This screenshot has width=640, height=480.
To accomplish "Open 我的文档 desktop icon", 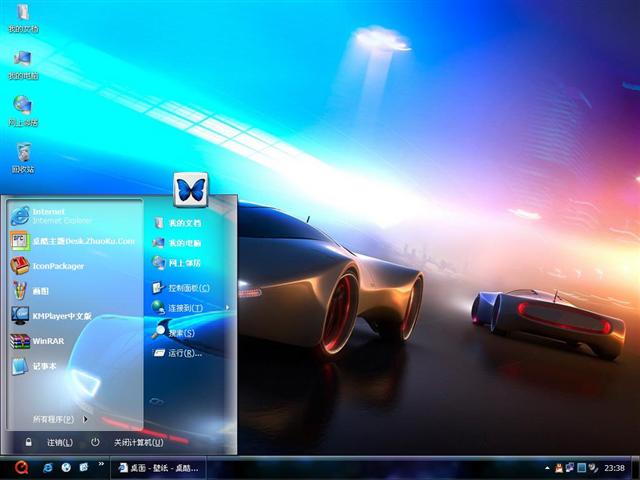I will pyautogui.click(x=23, y=18).
